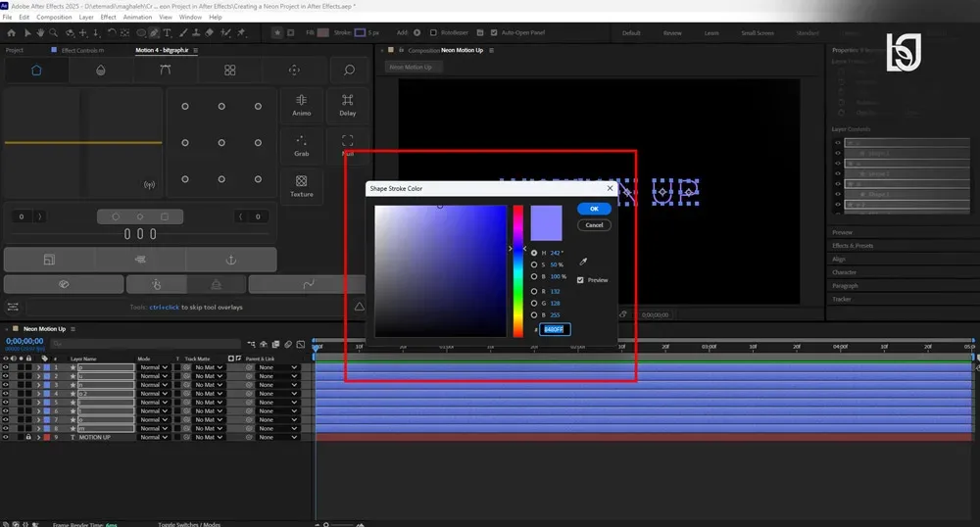Toggle the Preview checkbox in color dialog

pyautogui.click(x=580, y=280)
